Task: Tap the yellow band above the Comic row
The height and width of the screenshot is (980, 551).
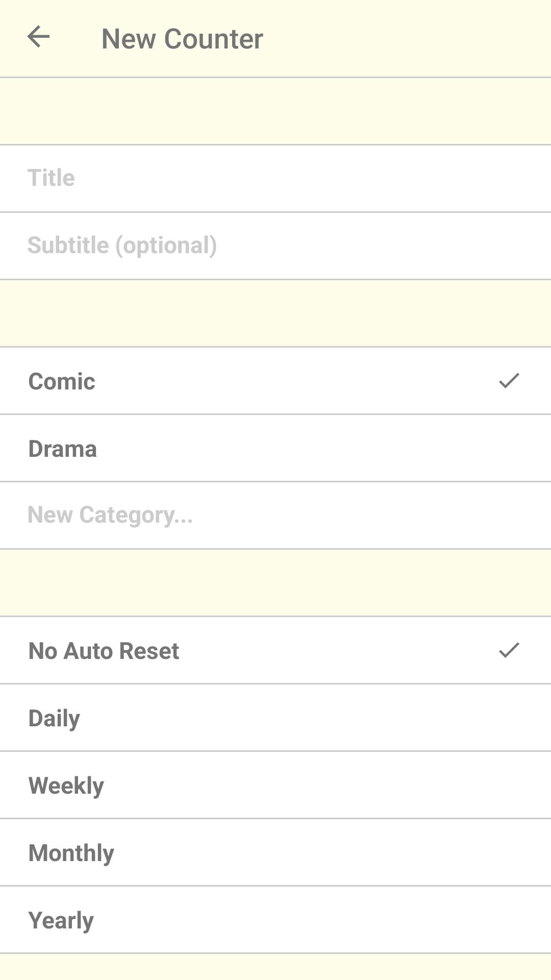Action: pyautogui.click(x=275, y=313)
